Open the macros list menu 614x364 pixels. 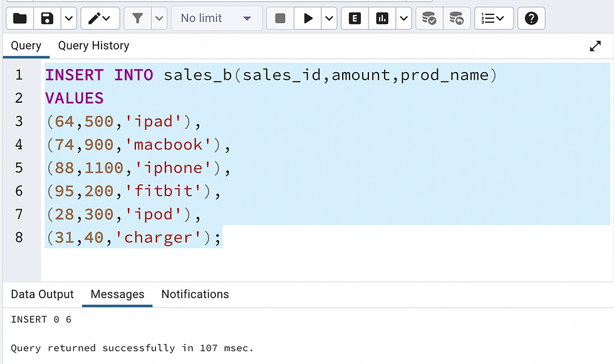coord(494,18)
